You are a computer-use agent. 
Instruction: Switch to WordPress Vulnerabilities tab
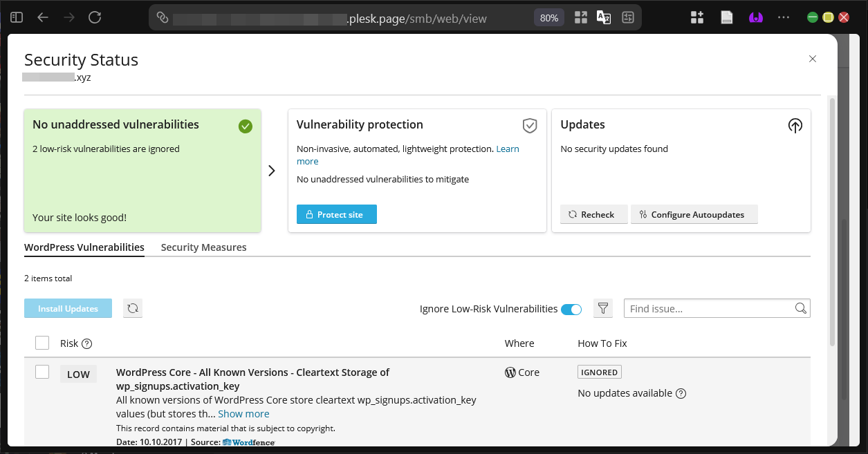coord(84,247)
